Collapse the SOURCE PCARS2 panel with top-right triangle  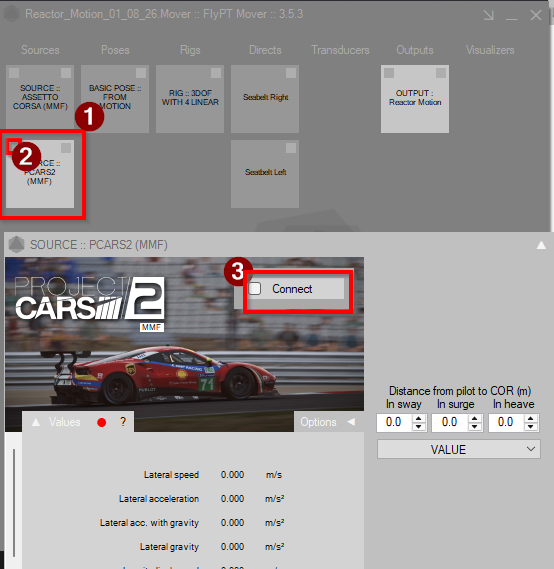click(x=541, y=245)
